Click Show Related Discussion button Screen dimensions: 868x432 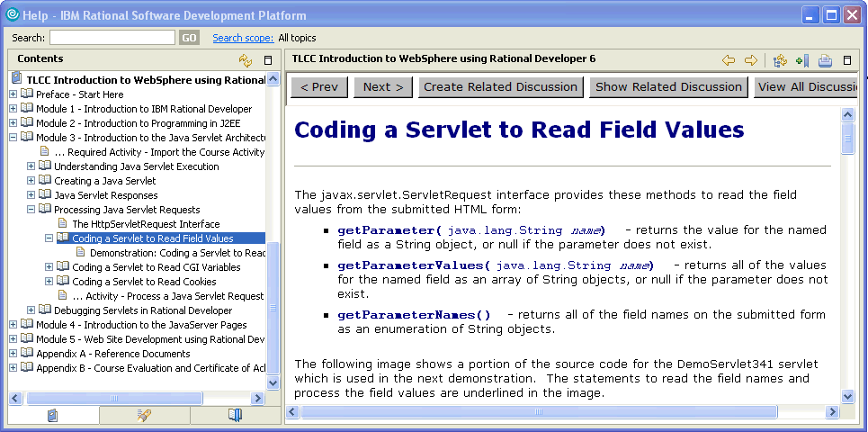coord(668,87)
